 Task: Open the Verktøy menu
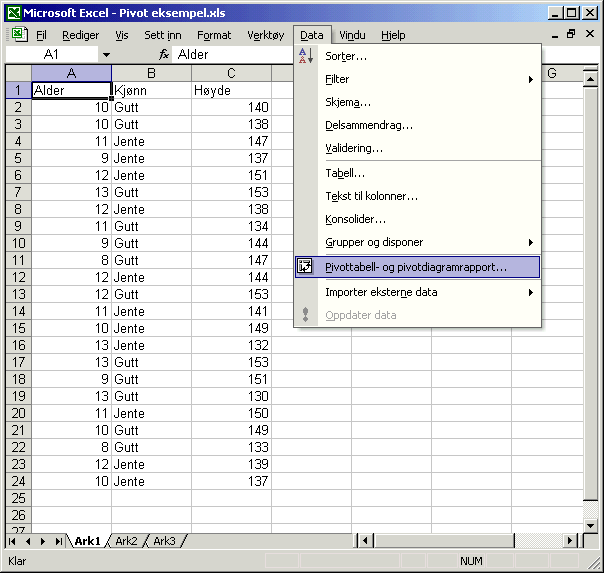click(265, 35)
